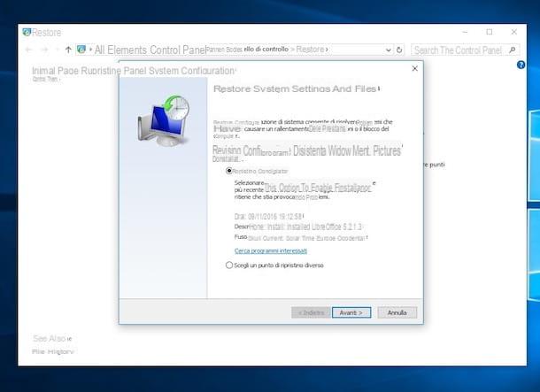
Task: Click the back navigation arrow
Action: 29,50
